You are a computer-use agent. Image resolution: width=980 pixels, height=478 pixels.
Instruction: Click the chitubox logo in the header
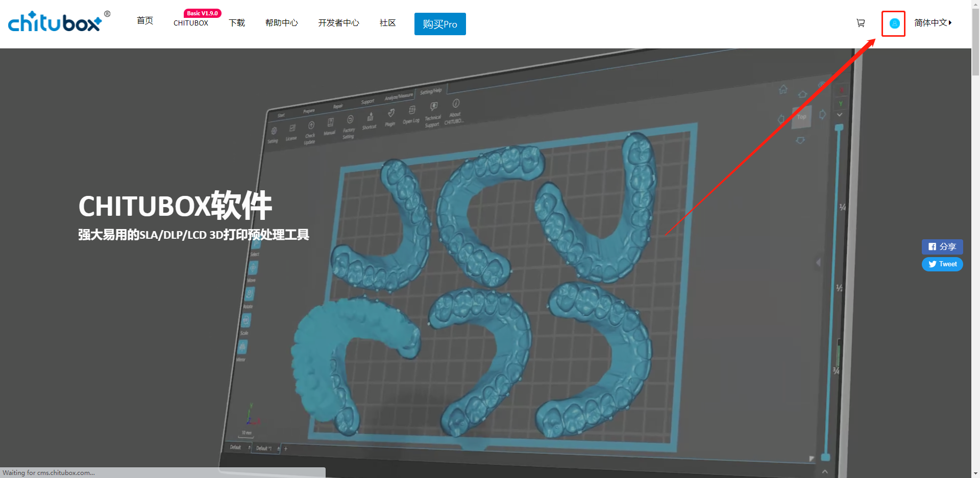(x=58, y=22)
